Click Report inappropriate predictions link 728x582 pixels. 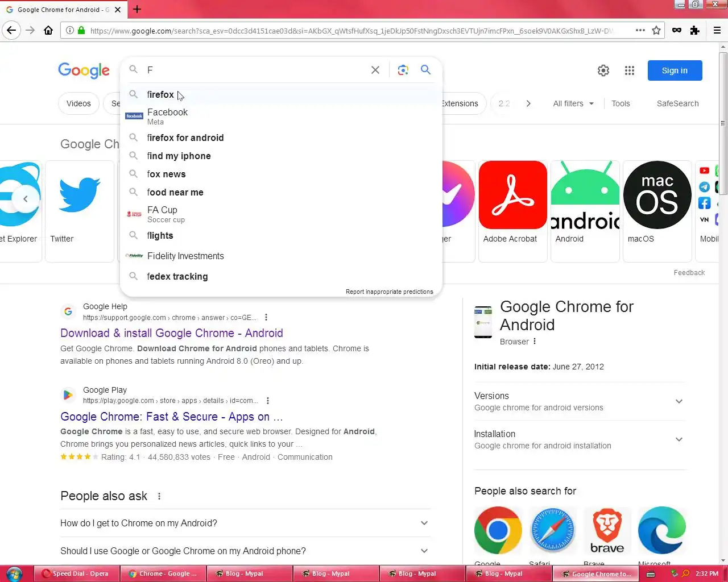[389, 292]
